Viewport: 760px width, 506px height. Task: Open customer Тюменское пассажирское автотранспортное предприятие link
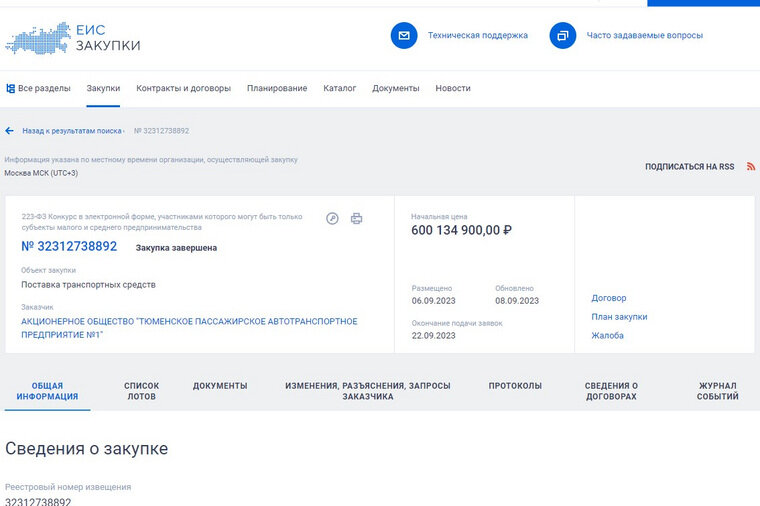pos(189,328)
